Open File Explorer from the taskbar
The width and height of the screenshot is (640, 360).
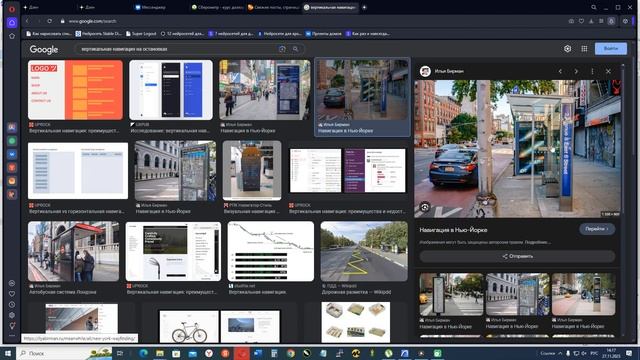click(160, 353)
